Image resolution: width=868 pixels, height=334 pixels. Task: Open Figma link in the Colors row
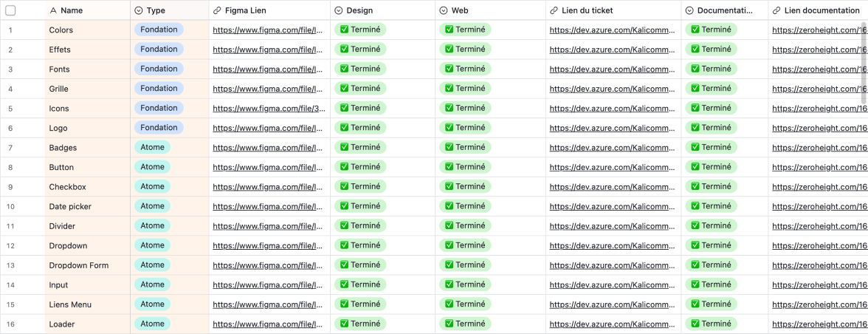pyautogui.click(x=268, y=30)
